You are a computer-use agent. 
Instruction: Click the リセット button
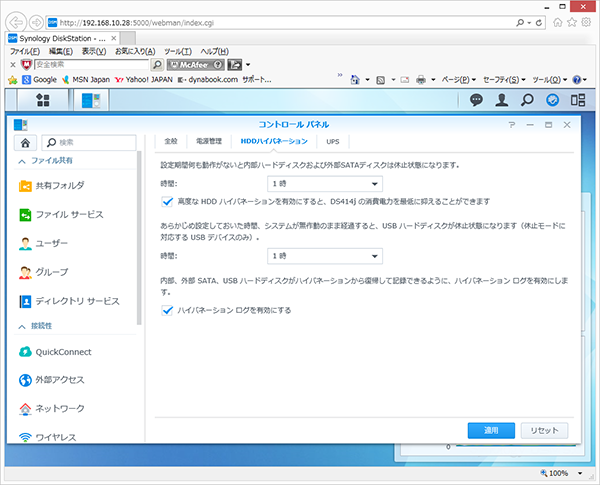544,431
